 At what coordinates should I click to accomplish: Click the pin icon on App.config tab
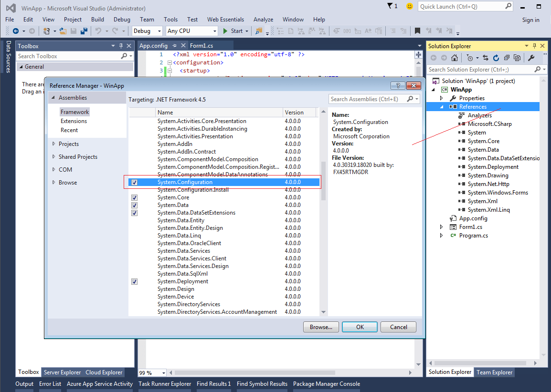click(x=174, y=46)
